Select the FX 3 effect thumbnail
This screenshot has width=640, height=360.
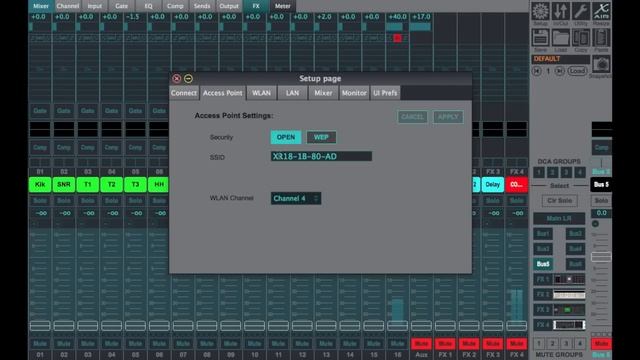tap(569, 310)
